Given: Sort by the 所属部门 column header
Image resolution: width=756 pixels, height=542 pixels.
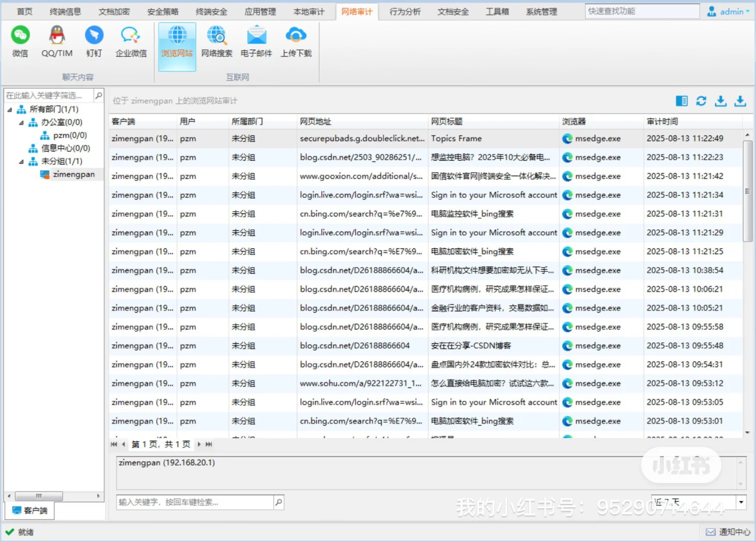Looking at the screenshot, I should point(263,121).
